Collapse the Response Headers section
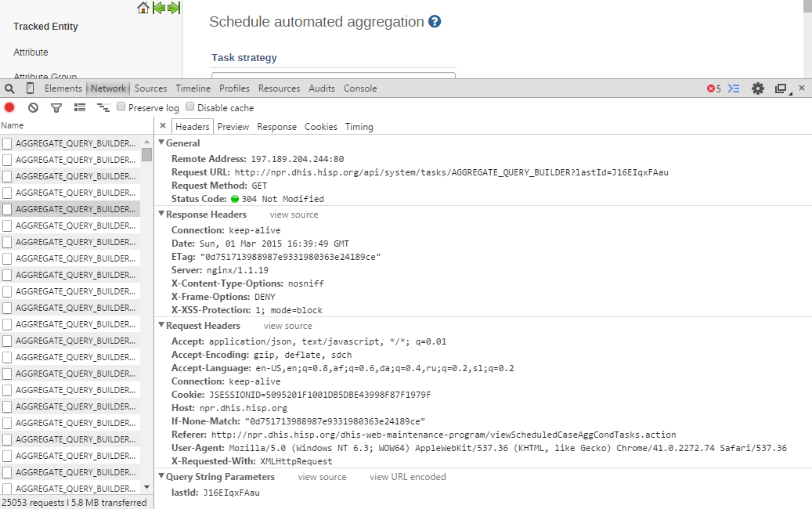The width and height of the screenshot is (812, 509). (161, 214)
